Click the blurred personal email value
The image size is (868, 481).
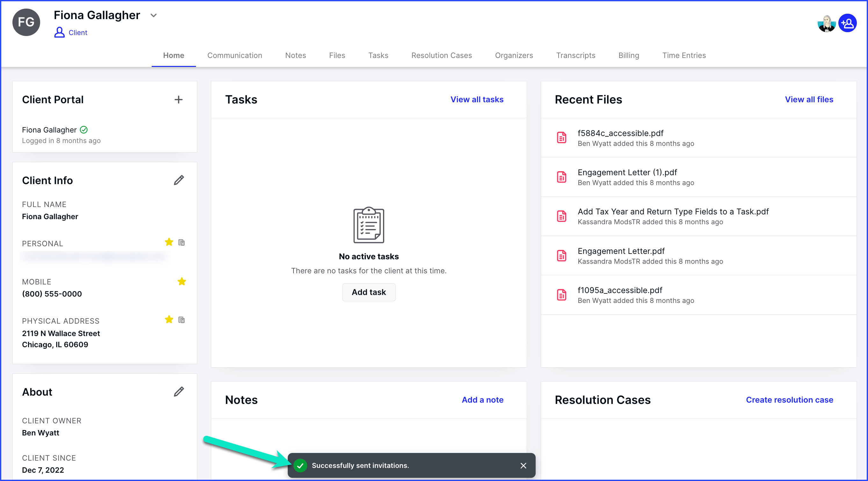[95, 257]
